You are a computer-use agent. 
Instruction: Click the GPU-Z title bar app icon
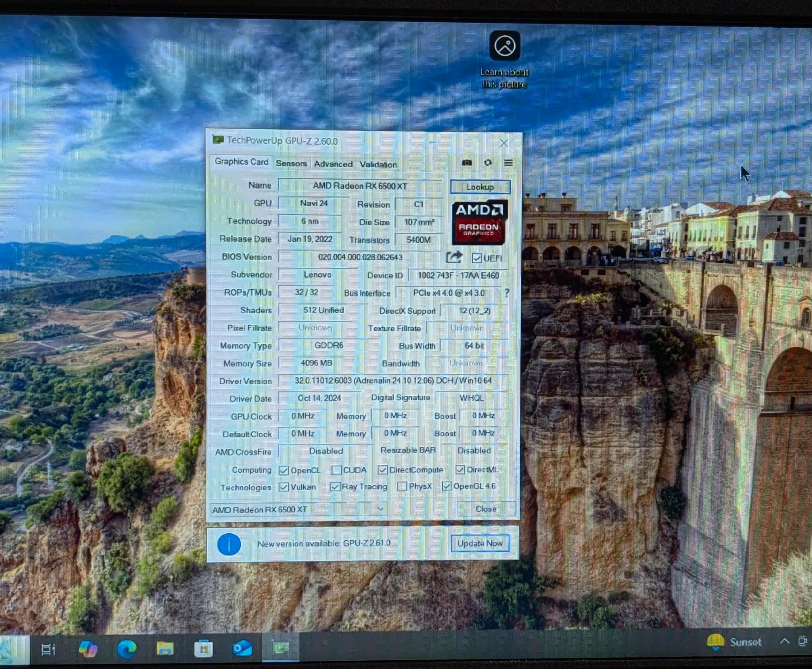[218, 140]
